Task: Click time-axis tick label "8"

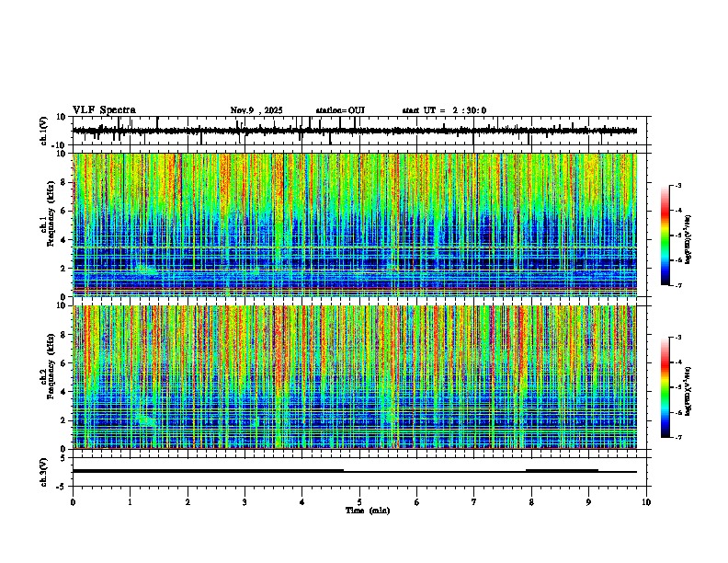Action: click(x=531, y=502)
